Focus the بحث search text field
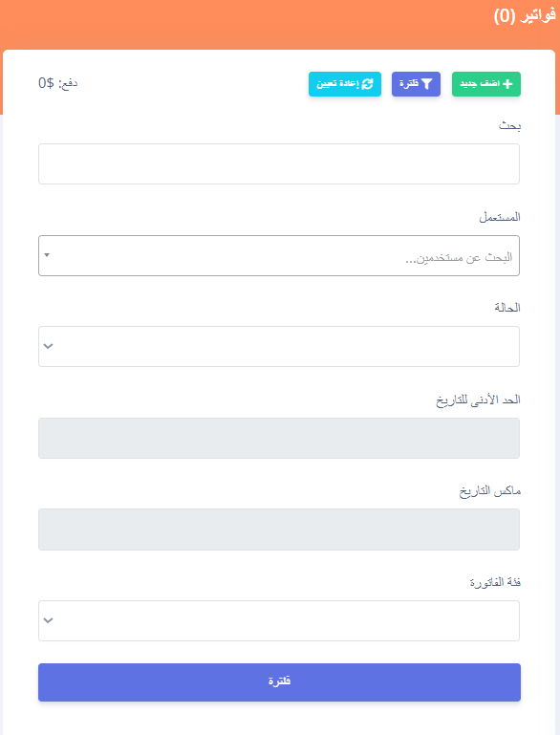Screen dimensions: 560x735 click(x=279, y=163)
